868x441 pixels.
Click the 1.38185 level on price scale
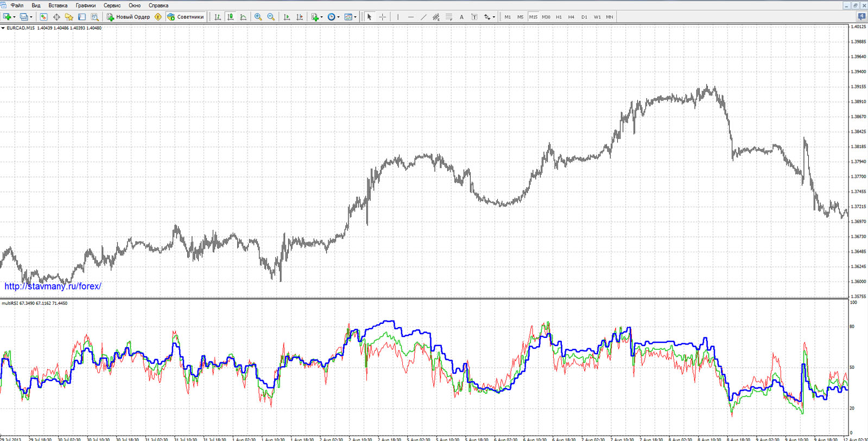tap(858, 146)
